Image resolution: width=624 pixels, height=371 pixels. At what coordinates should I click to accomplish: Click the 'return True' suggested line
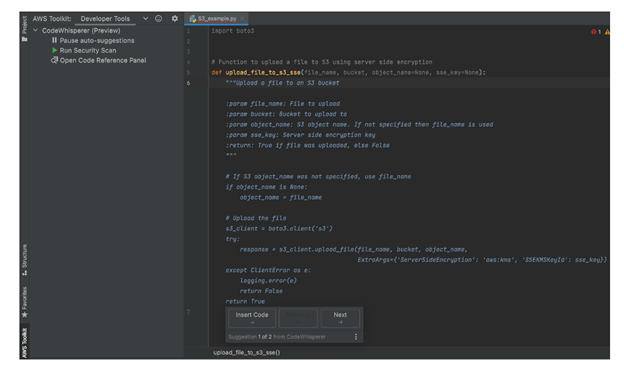click(245, 301)
